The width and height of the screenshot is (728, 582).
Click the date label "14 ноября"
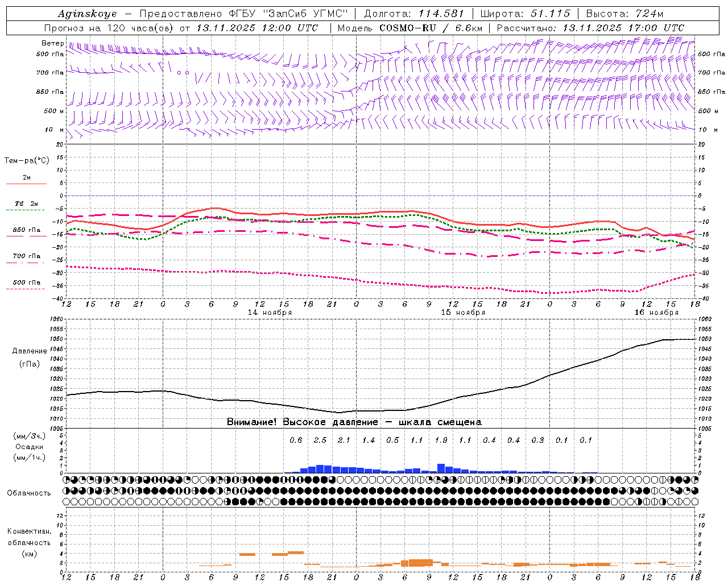[270, 313]
